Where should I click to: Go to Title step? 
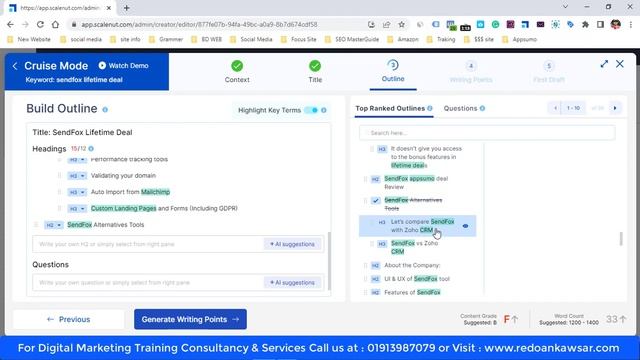[315, 71]
